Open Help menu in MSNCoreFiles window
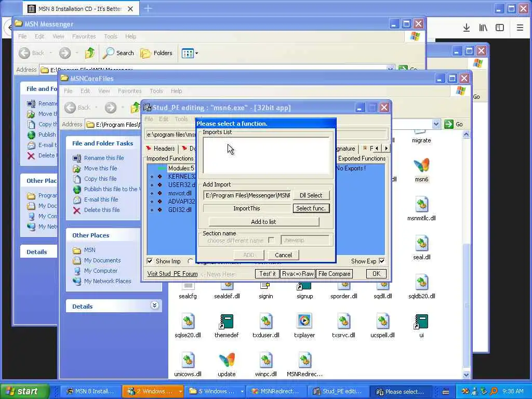Image resolution: width=532 pixels, height=399 pixels. (177, 91)
